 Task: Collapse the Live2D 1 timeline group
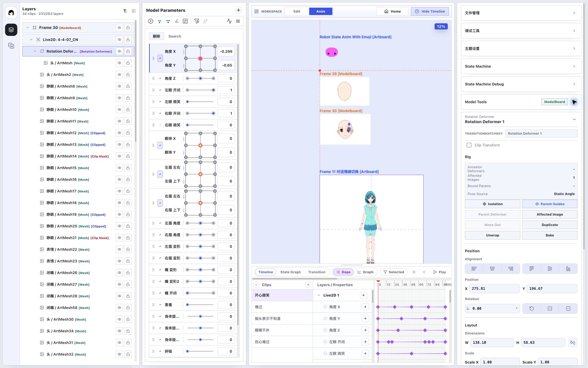319,295
